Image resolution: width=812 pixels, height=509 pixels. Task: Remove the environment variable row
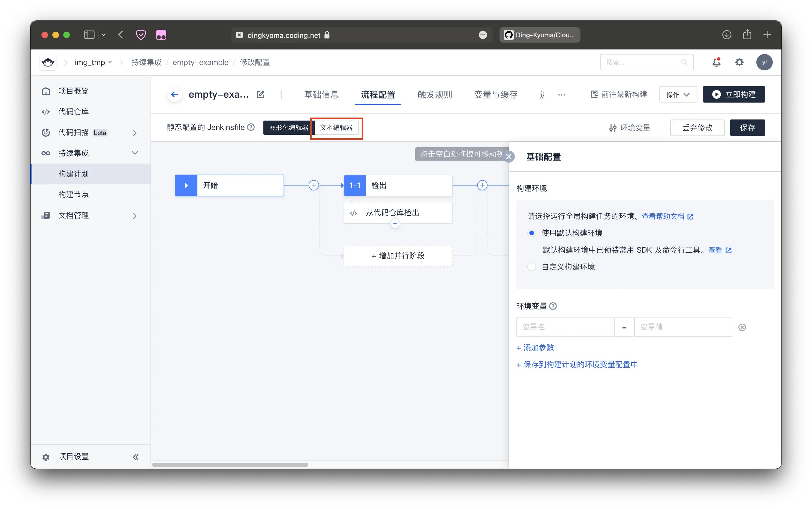742,327
